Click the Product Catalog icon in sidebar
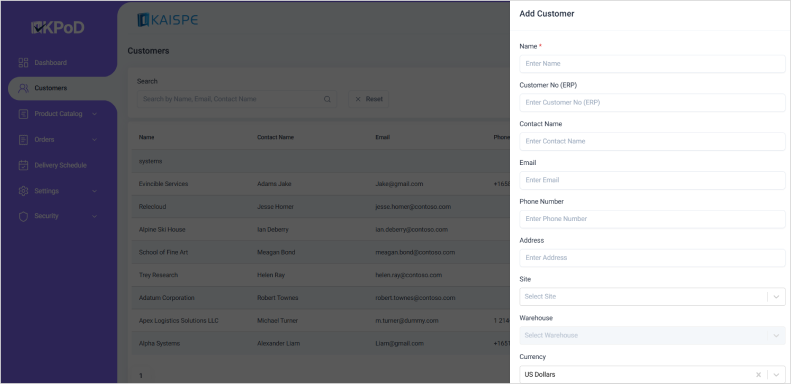The height and width of the screenshot is (384, 791). (x=23, y=114)
